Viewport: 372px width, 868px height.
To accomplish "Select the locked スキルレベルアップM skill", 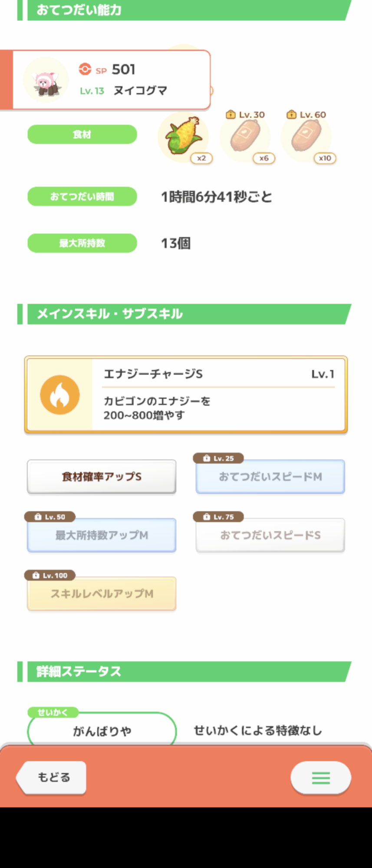I will (102, 594).
